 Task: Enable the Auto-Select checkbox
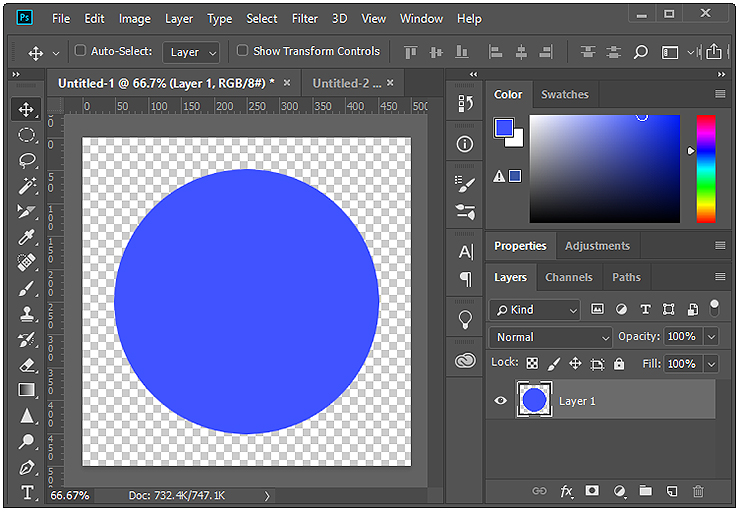[x=80, y=50]
